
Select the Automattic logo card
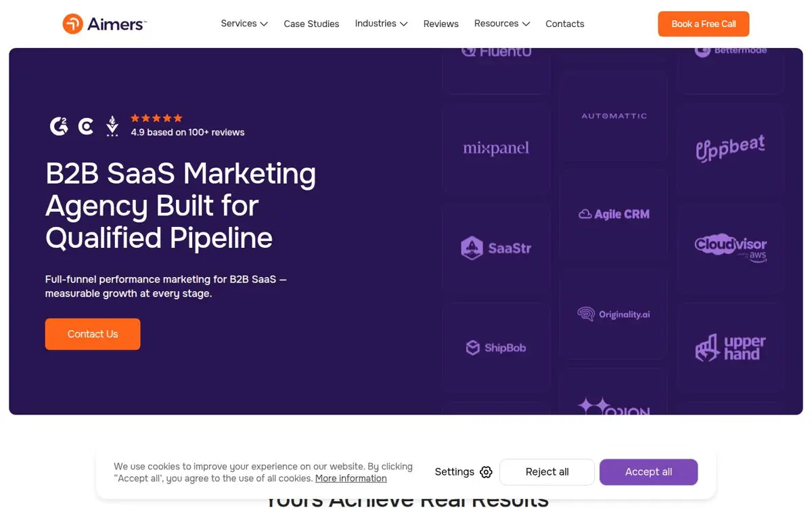(x=614, y=116)
